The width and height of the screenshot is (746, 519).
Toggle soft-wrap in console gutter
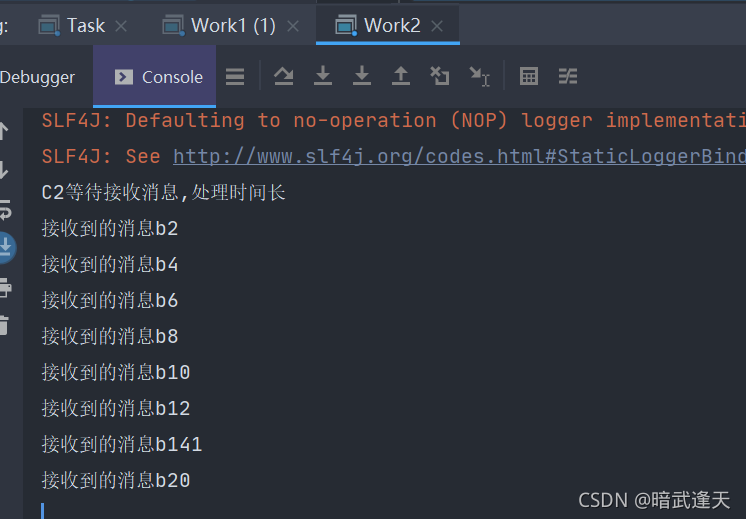click(x=5, y=209)
